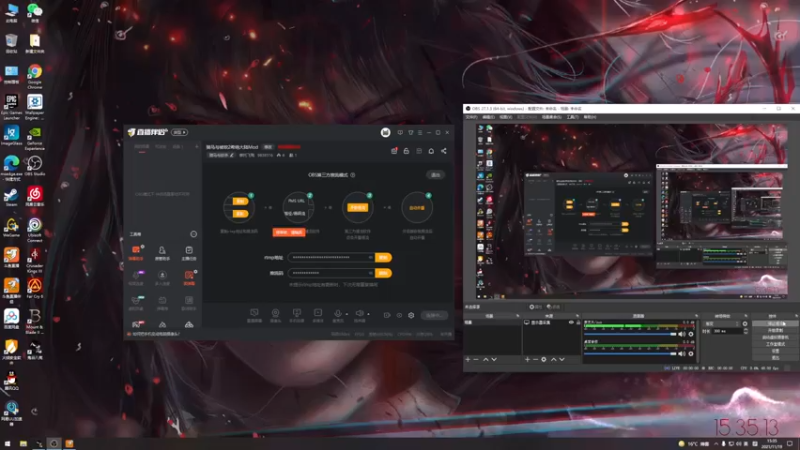Image resolution: width=800 pixels, height=450 pixels.
Task: Click the camera icon in bottom toolbar
Action: click(x=276, y=313)
